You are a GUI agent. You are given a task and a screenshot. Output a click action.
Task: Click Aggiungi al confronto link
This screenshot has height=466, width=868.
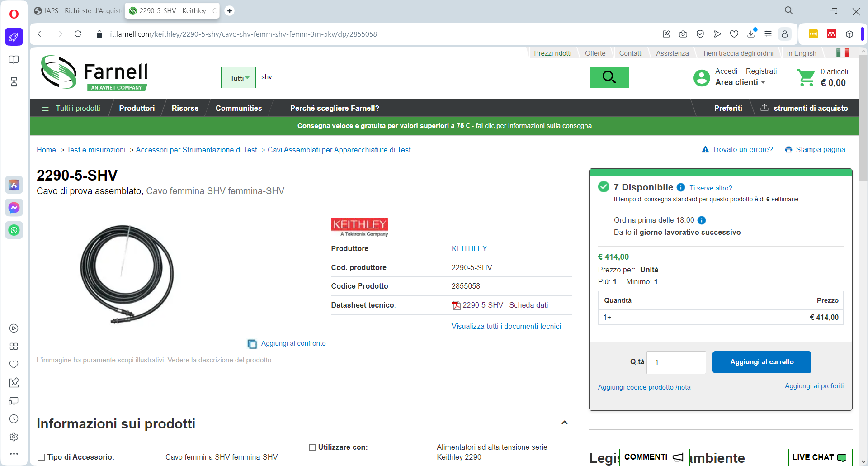287,343
